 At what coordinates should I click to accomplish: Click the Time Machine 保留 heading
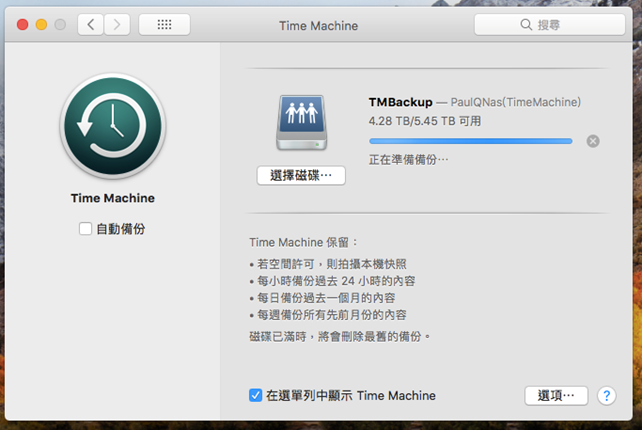pos(303,242)
